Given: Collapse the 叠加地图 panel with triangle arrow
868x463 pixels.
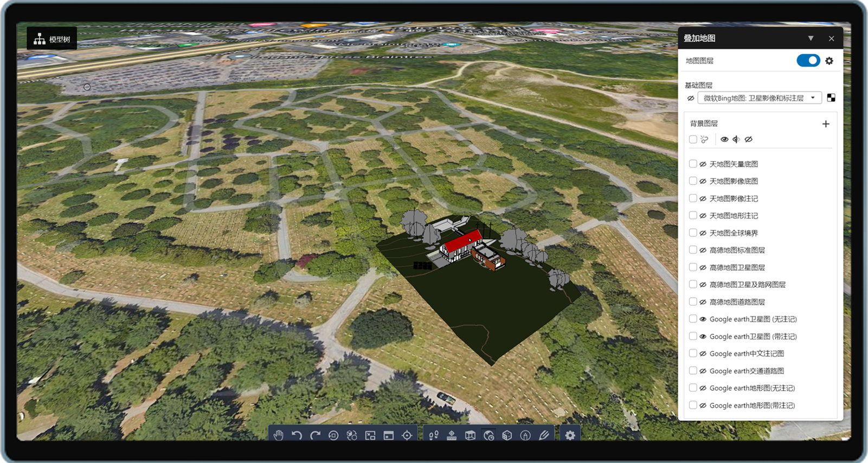Looking at the screenshot, I should coord(811,38).
